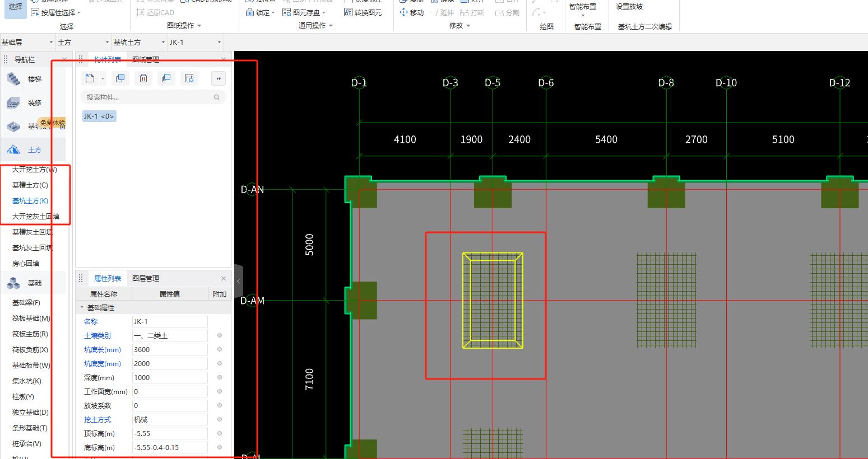The image size is (868, 459).
Task: Select the 土方 earthwork mountain icon
Action: coord(13,150)
